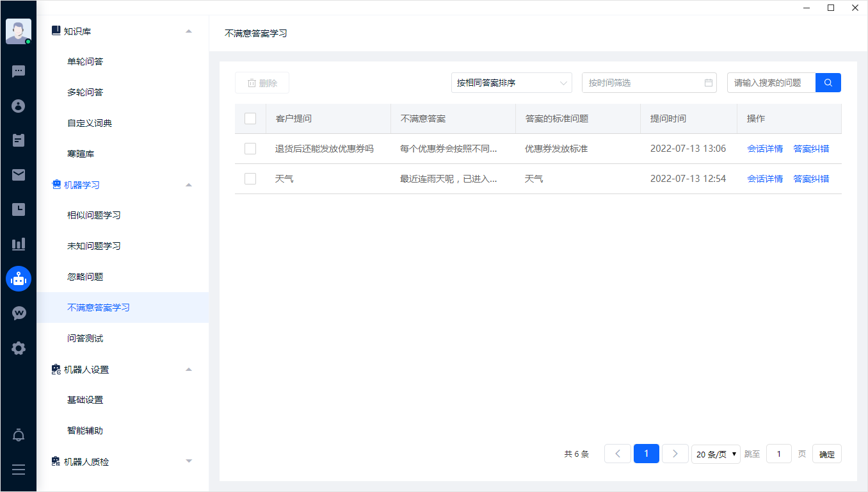Expand the 机器人质检 section arrow
Screen dimensions: 868x492
(x=189, y=461)
